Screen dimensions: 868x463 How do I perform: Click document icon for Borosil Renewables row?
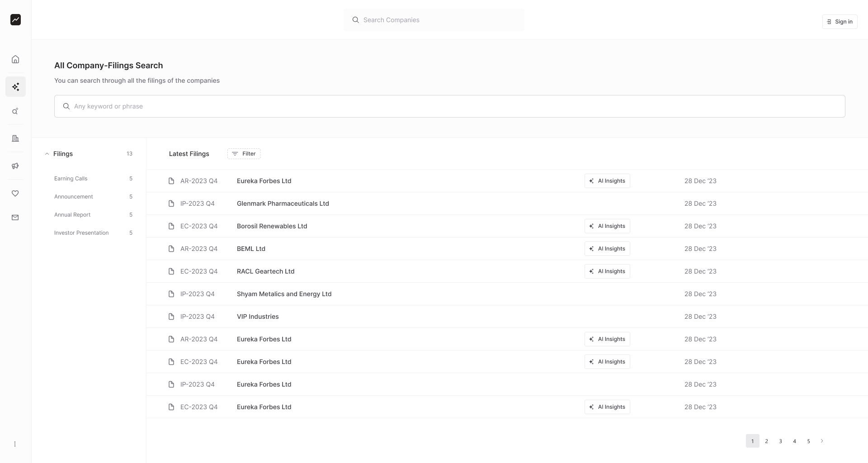[171, 226]
